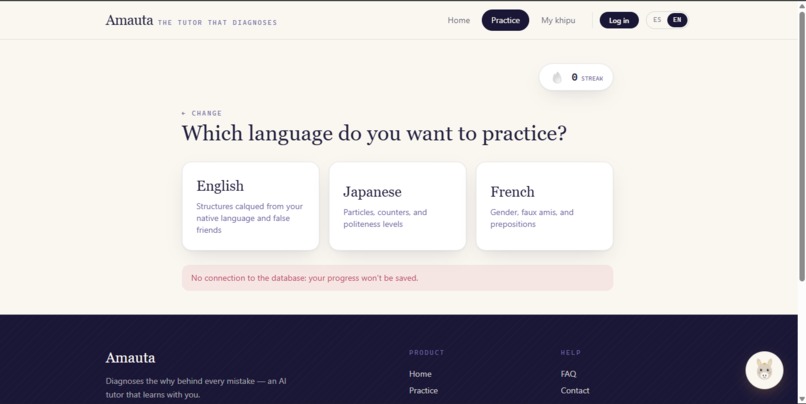
Task: Open My khipu page
Action: click(x=558, y=20)
